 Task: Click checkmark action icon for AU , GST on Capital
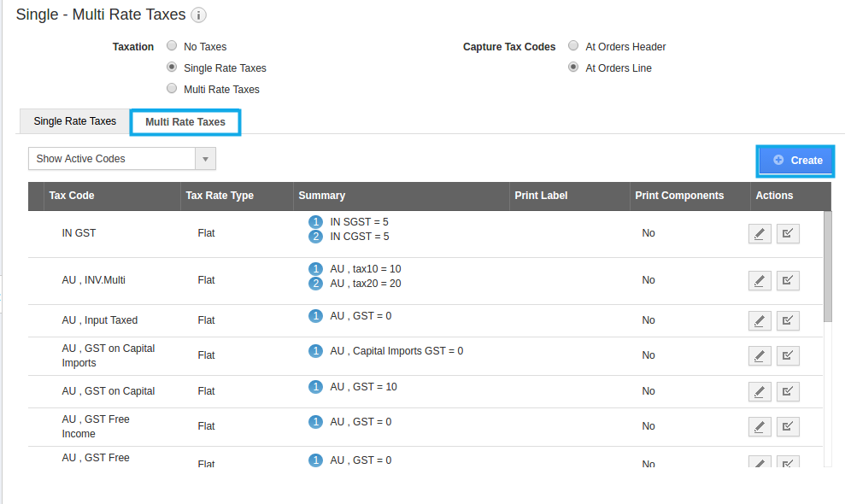click(788, 391)
